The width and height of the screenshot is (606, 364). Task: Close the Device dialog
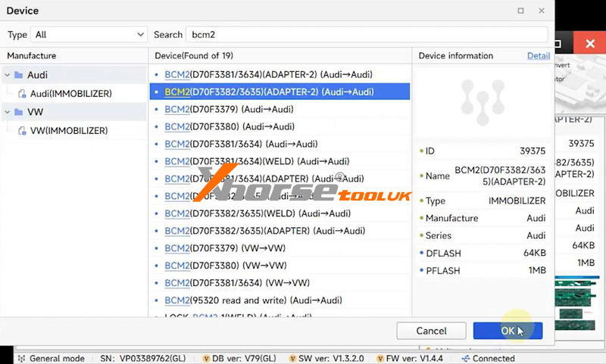pos(542,11)
